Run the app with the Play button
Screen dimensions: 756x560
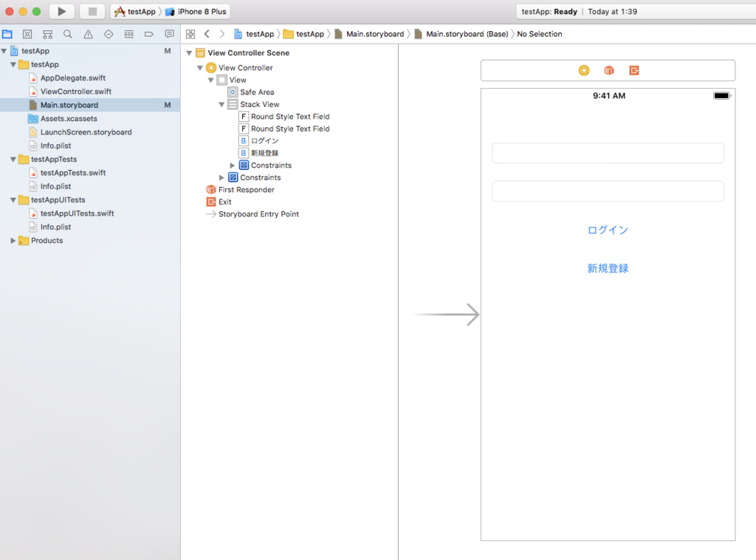(62, 11)
